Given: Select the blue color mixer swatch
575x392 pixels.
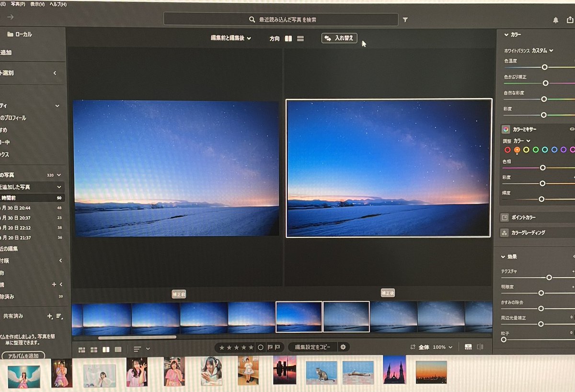Looking at the screenshot, I should (554, 150).
